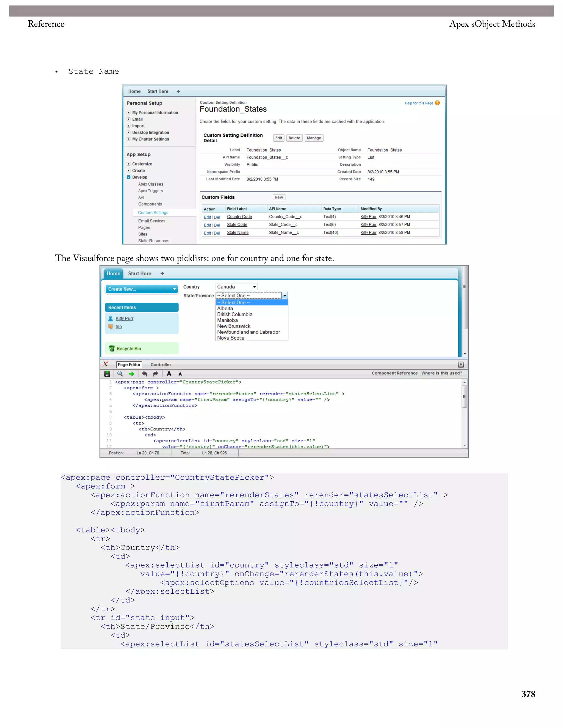Minimize the editor panel with the download-arrow icon
Image resolution: width=563 pixels, height=728 pixels.
click(x=461, y=364)
